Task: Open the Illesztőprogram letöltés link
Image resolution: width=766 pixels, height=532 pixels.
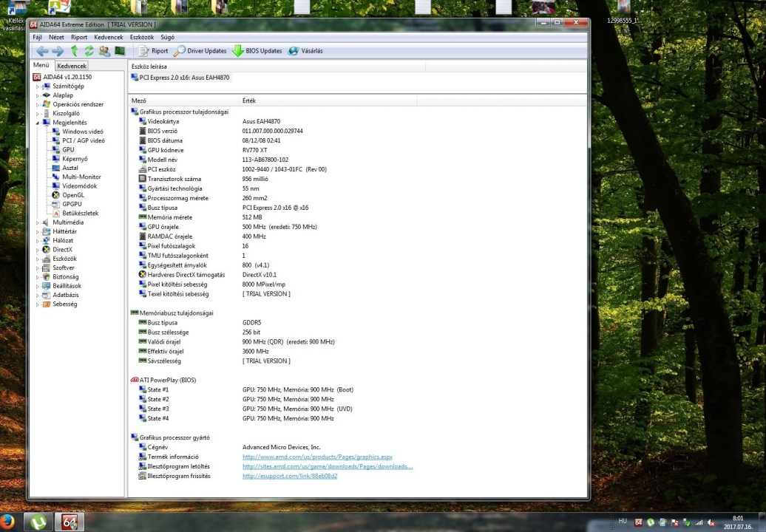Action: pyautogui.click(x=328, y=467)
